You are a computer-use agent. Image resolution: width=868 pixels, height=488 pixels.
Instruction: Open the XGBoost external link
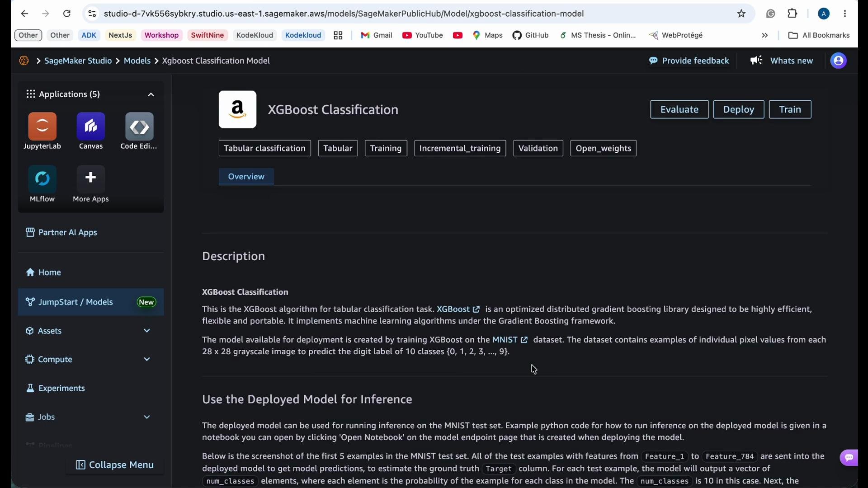click(458, 309)
